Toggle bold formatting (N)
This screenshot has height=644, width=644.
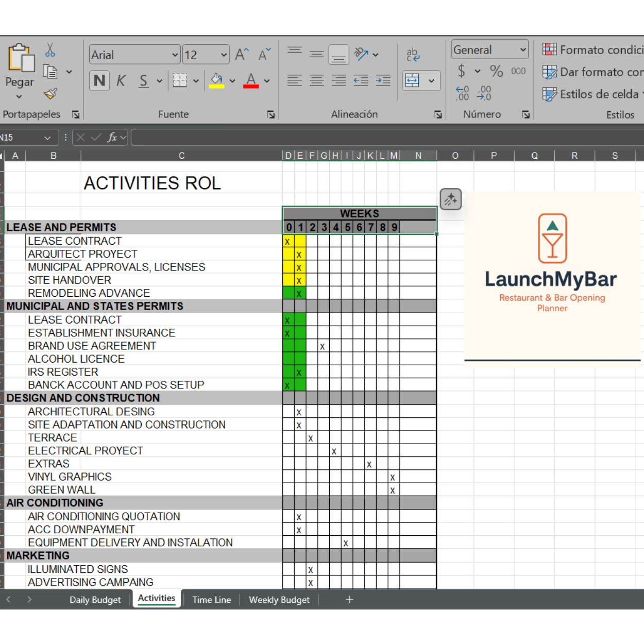pos(99,81)
